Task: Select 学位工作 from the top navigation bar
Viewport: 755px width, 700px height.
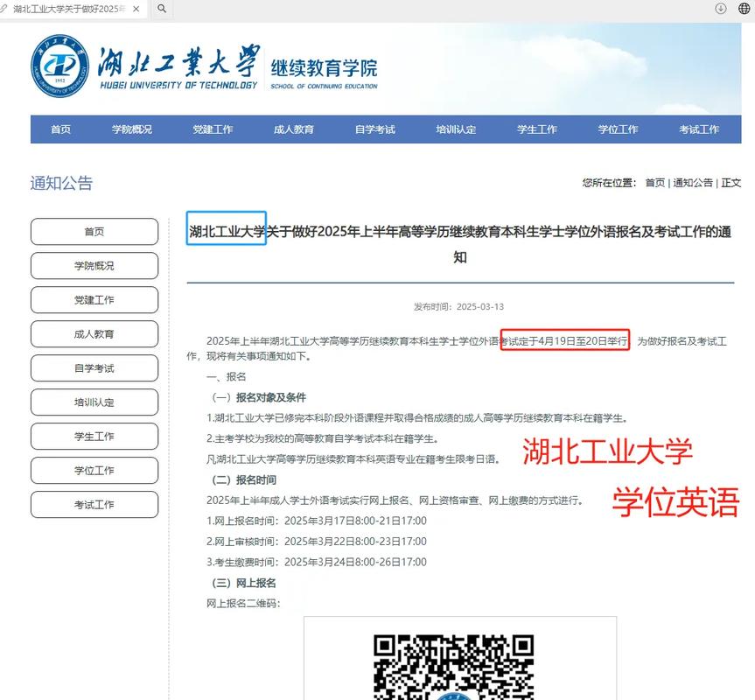Action: pyautogui.click(x=619, y=129)
